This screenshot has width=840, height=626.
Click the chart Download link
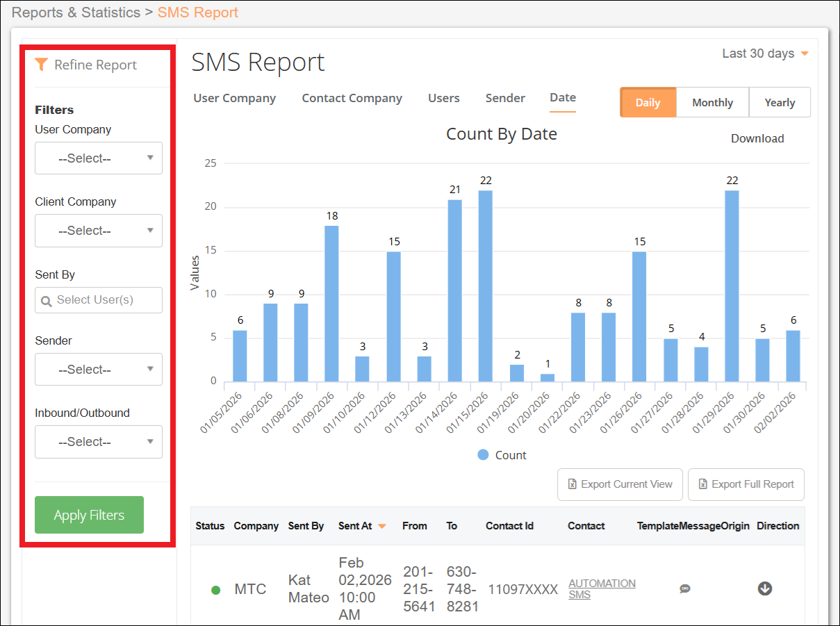[757, 138]
